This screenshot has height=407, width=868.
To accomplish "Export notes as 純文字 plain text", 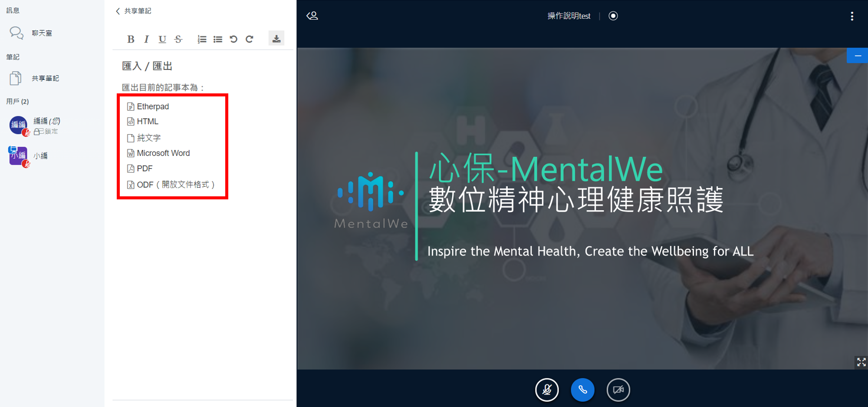I will [x=144, y=138].
